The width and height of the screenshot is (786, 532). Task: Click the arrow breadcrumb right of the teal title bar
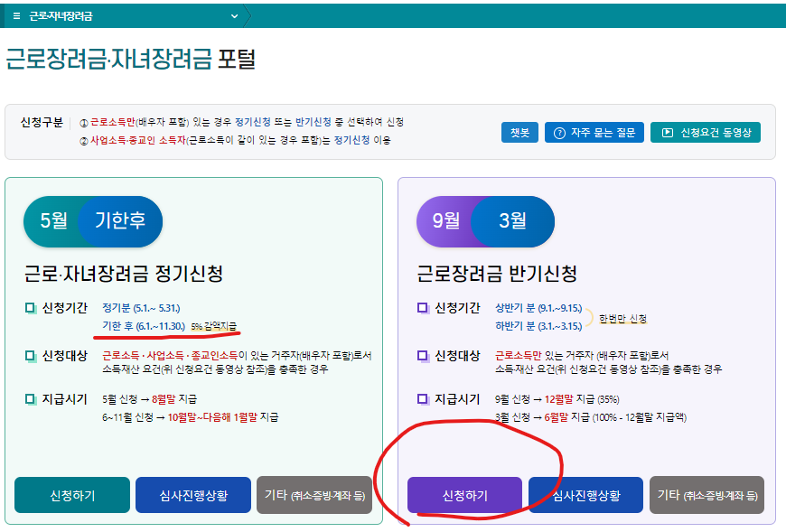click(251, 15)
